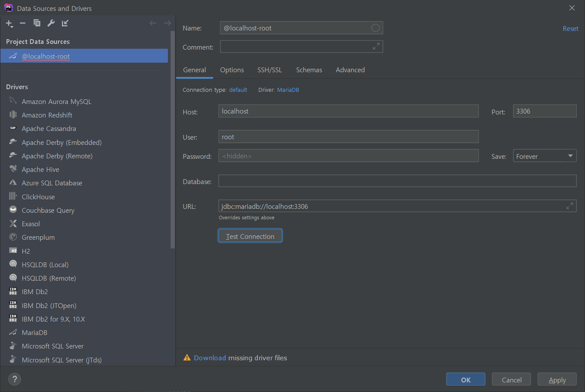Screen dimensions: 585x392
Task: Close the Data Sources and Drivers dialog
Action: tap(572, 8)
